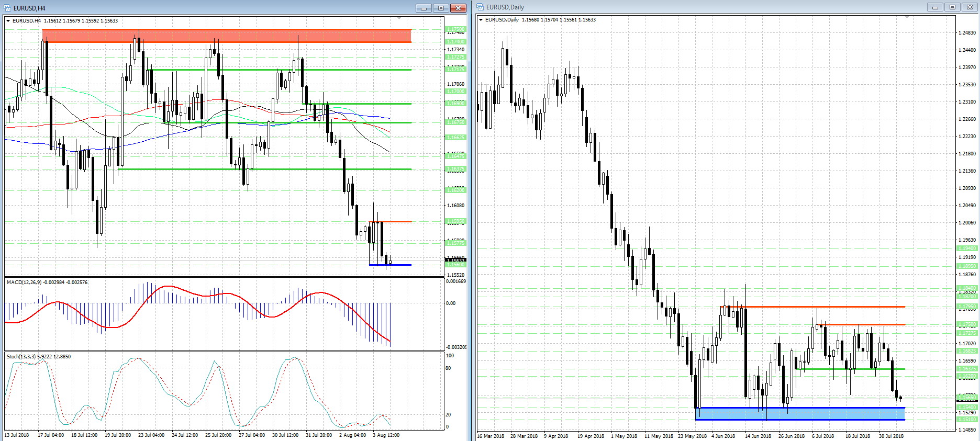The image size is (980, 441).
Task: Click the chart shift marker on Daily chart
Action: (907, 17)
